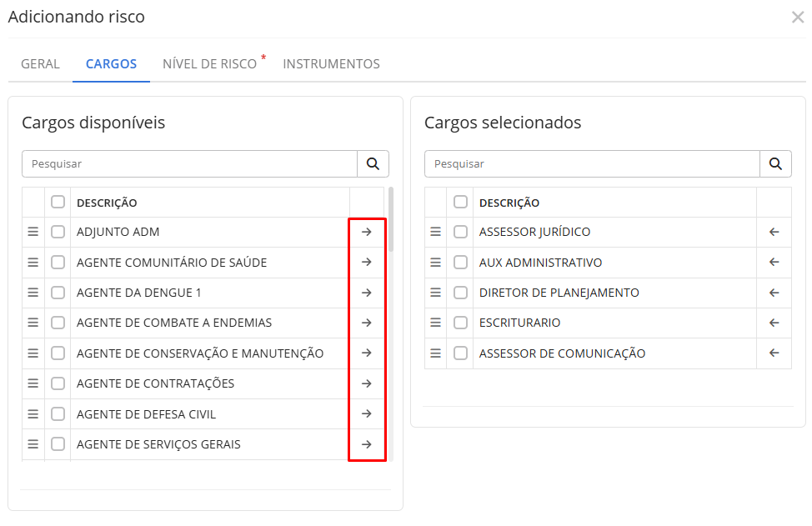
Task: Close the Adicionando risco dialog
Action: tap(797, 18)
